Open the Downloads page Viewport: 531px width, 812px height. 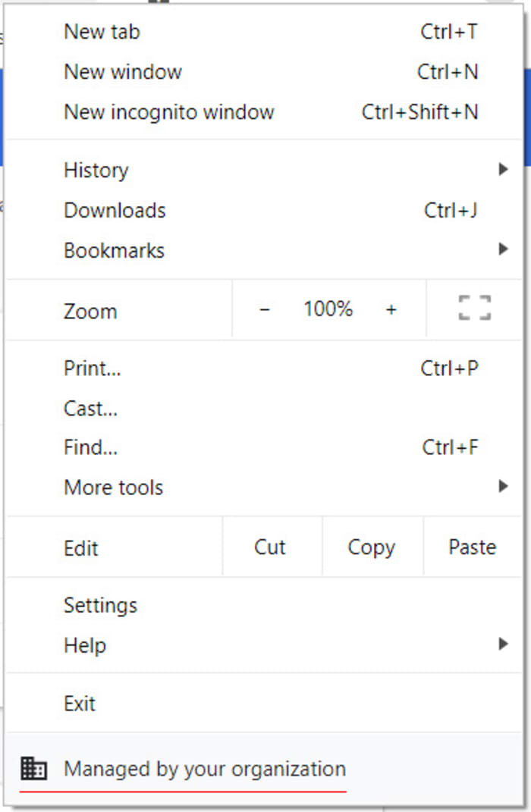click(x=115, y=210)
